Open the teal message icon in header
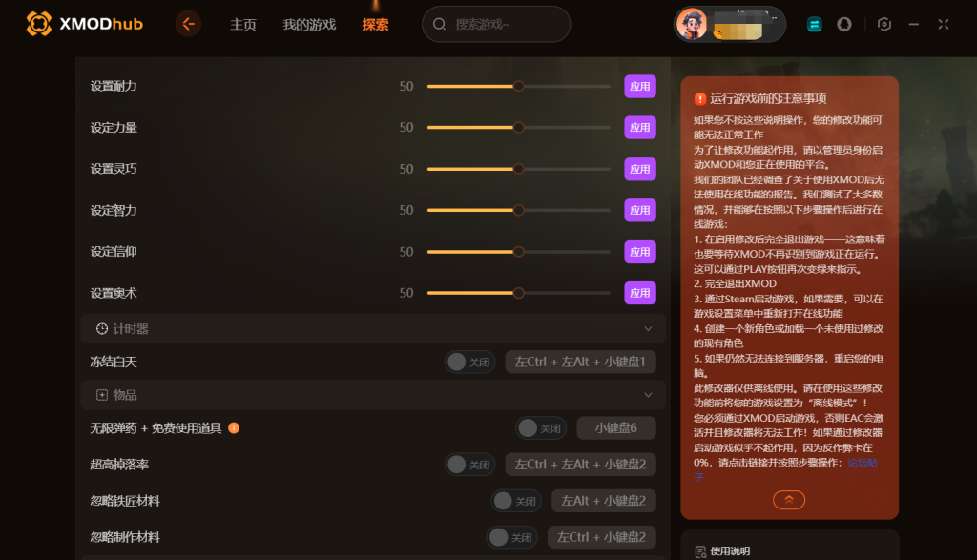This screenshot has width=977, height=560. (x=814, y=24)
